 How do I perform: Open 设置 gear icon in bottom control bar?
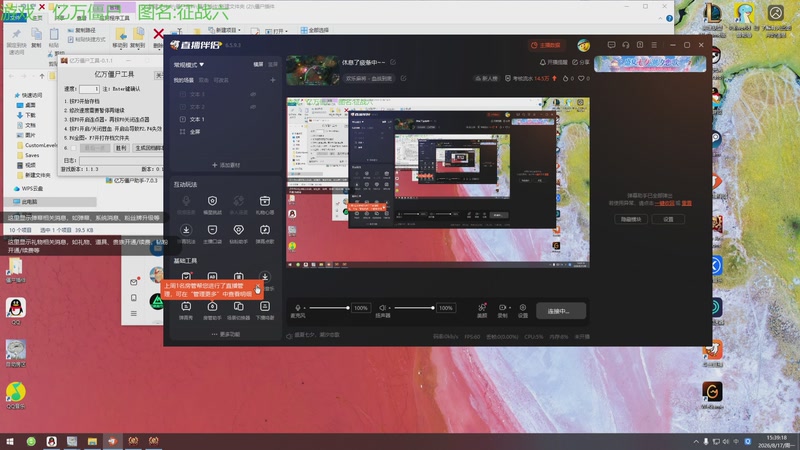click(x=522, y=308)
